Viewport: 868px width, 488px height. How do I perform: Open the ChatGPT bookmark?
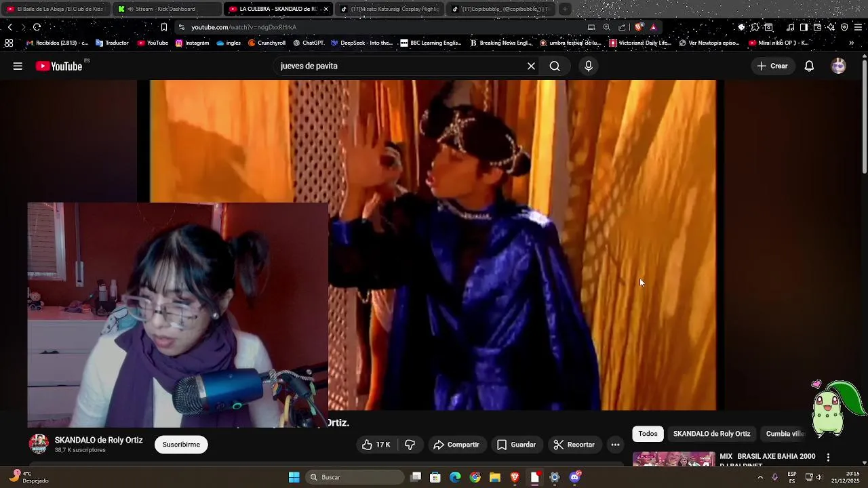tap(309, 43)
